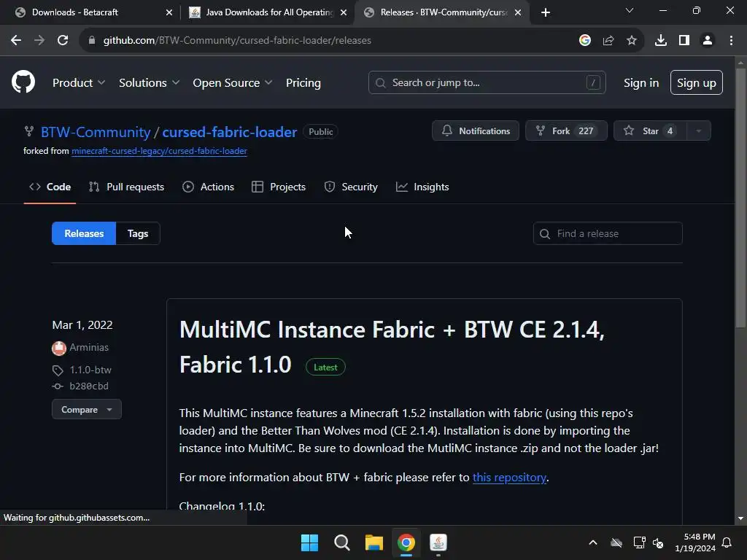Screen dimensions: 747x560
Task: Open File Explorer from taskbar
Action: pos(374,542)
